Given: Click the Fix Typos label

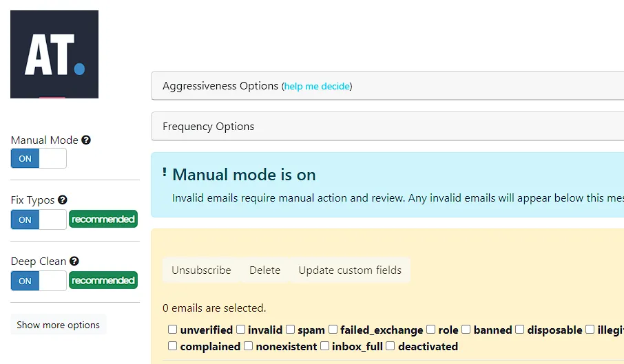Looking at the screenshot, I should pyautogui.click(x=32, y=200).
